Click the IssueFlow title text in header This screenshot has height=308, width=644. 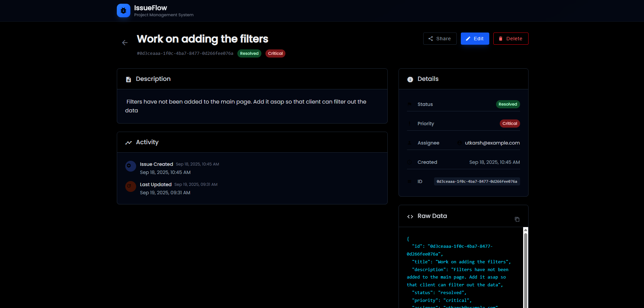tap(150, 8)
